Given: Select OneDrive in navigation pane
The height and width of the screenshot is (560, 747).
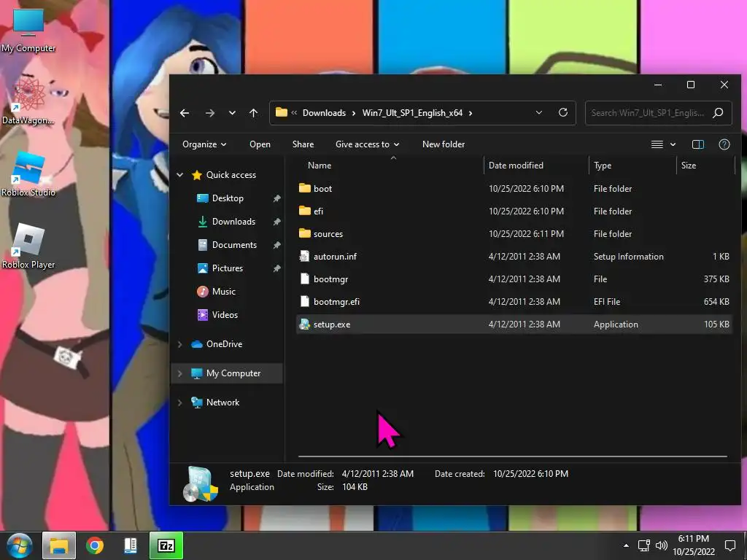Looking at the screenshot, I should 224,344.
